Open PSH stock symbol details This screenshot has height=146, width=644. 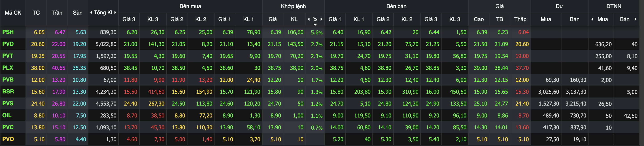(x=8, y=32)
